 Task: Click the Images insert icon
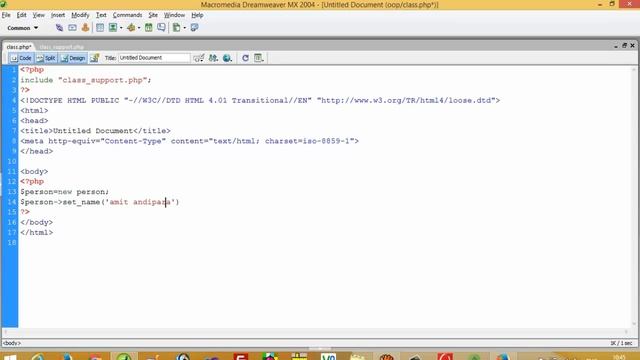(x=113, y=28)
